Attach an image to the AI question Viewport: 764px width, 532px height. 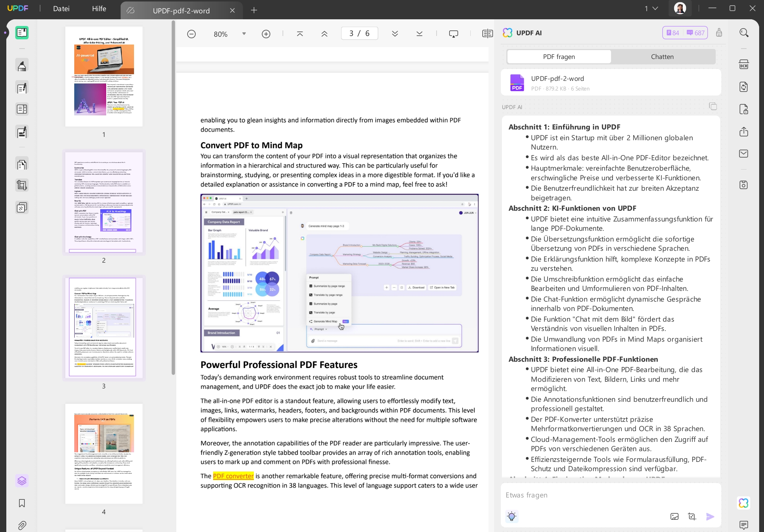(675, 516)
